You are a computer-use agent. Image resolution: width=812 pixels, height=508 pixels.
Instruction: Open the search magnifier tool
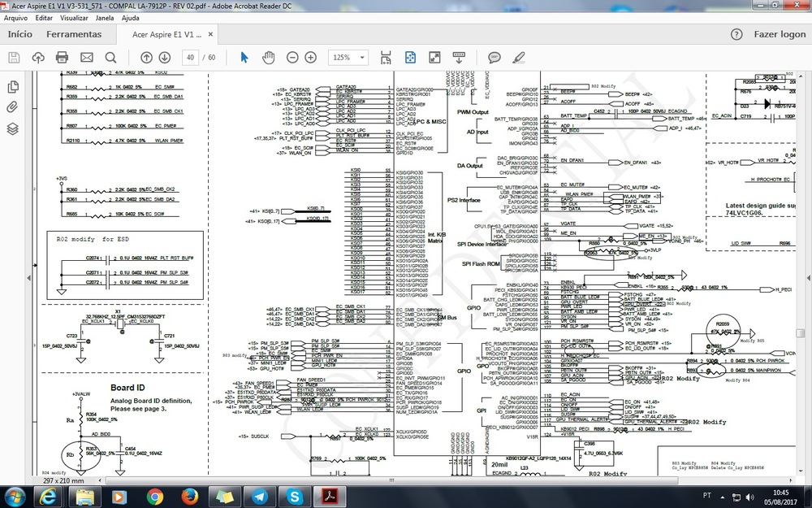click(111, 58)
